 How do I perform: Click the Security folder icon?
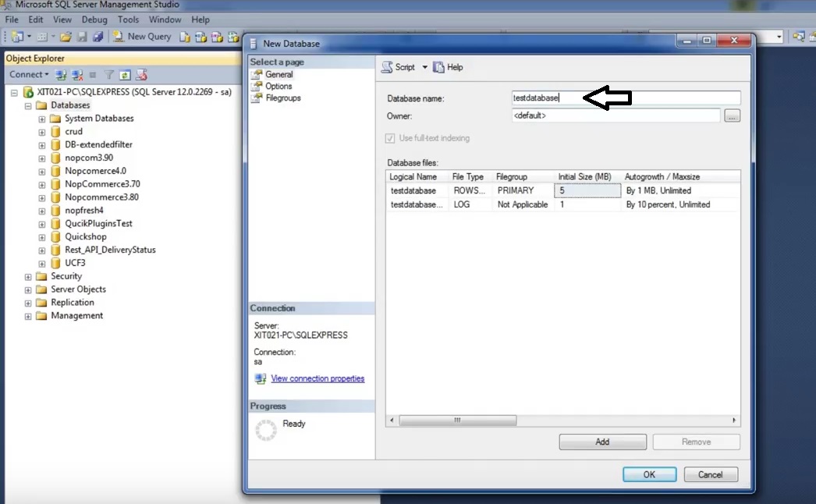click(x=41, y=276)
